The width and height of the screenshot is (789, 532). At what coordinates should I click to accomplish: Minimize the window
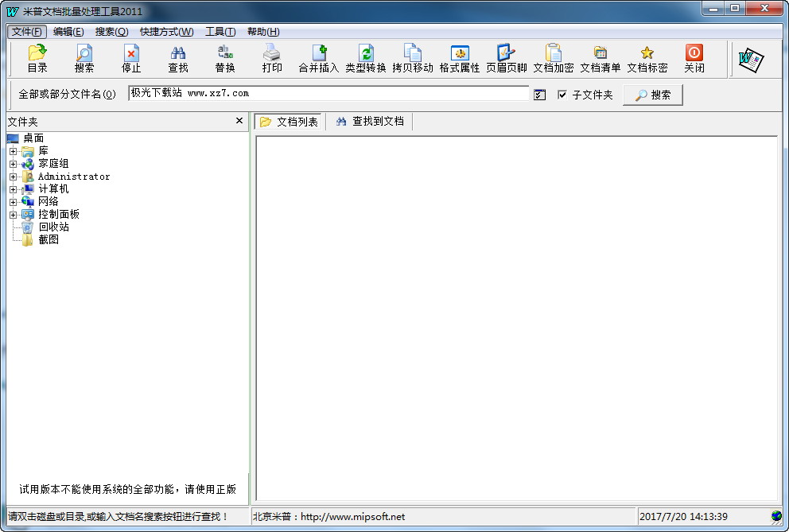(713, 9)
